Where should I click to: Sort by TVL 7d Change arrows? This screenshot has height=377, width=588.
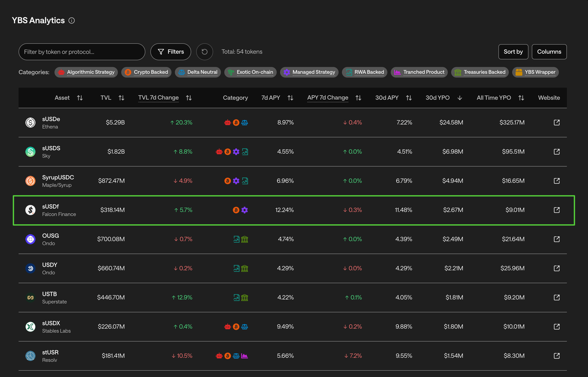189,98
